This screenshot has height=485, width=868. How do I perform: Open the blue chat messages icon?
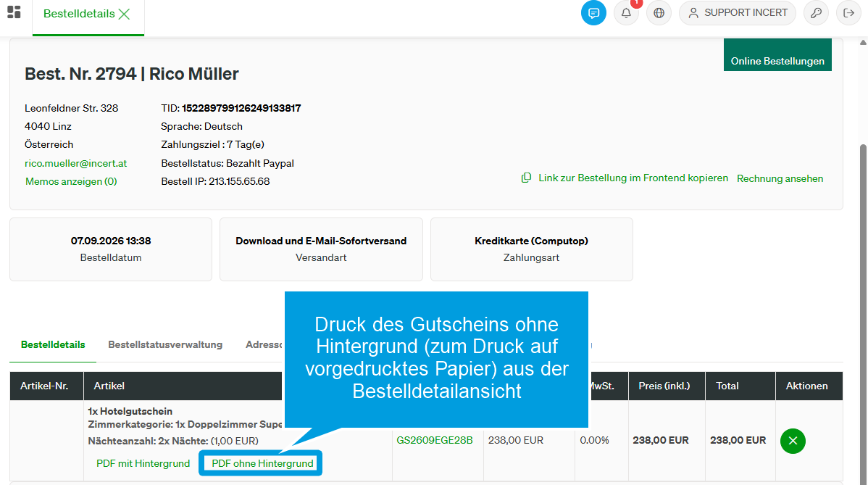[593, 13]
